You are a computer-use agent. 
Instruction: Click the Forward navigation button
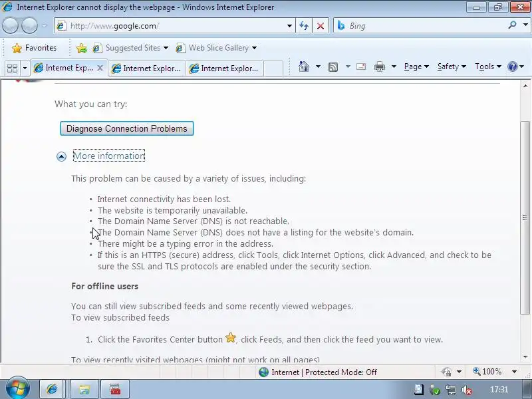29,26
